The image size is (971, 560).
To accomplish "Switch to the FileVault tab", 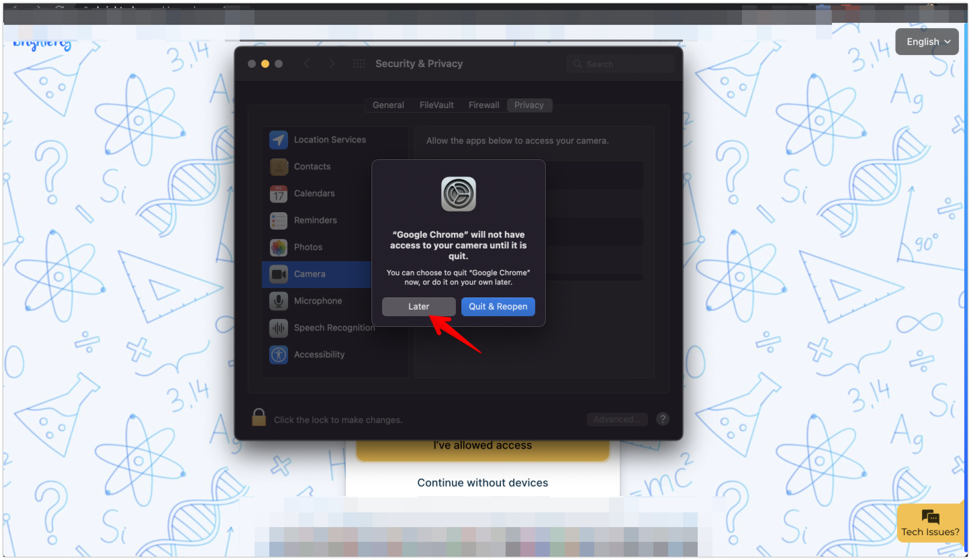I will (436, 105).
